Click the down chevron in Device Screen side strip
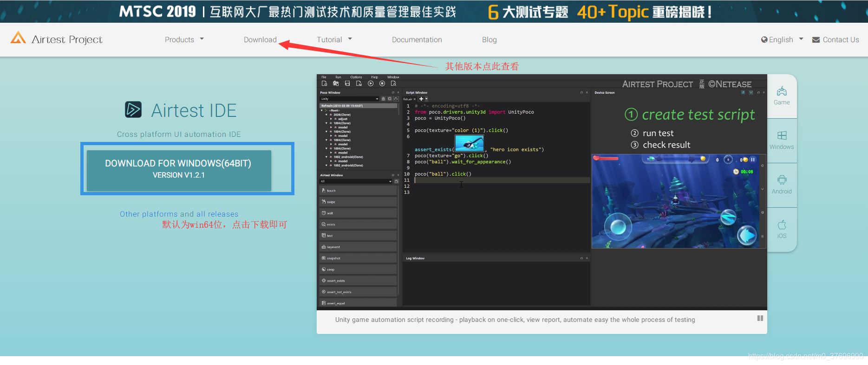The width and height of the screenshot is (868, 365). [762, 189]
